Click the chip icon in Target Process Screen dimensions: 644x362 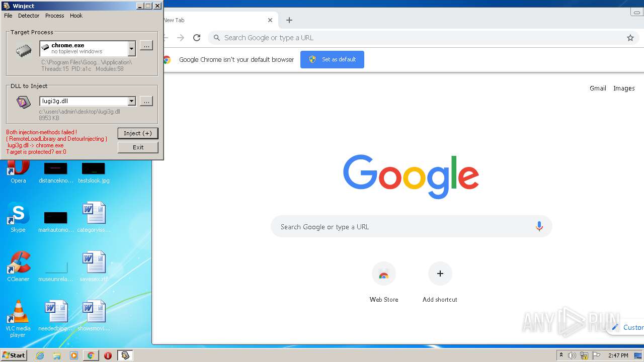[23, 51]
